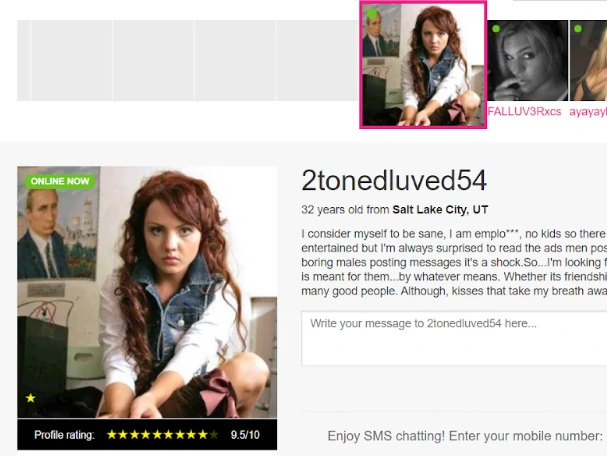Click the Enjoy SMS chatting prompt text
Viewport: 607px width, 456px height.
click(x=465, y=436)
